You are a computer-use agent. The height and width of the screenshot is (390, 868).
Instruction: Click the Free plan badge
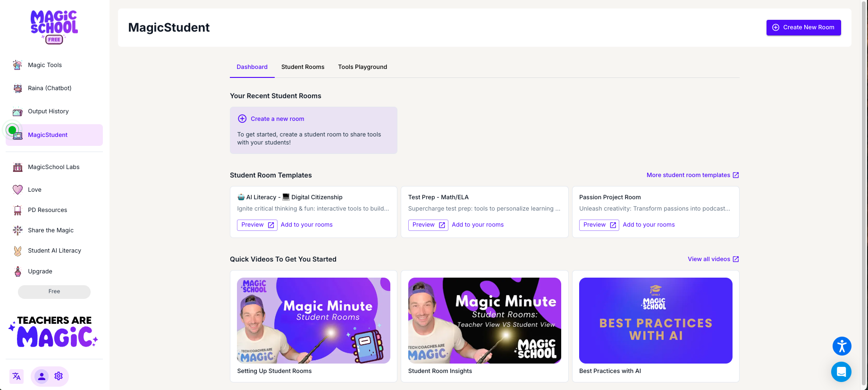pos(54,292)
